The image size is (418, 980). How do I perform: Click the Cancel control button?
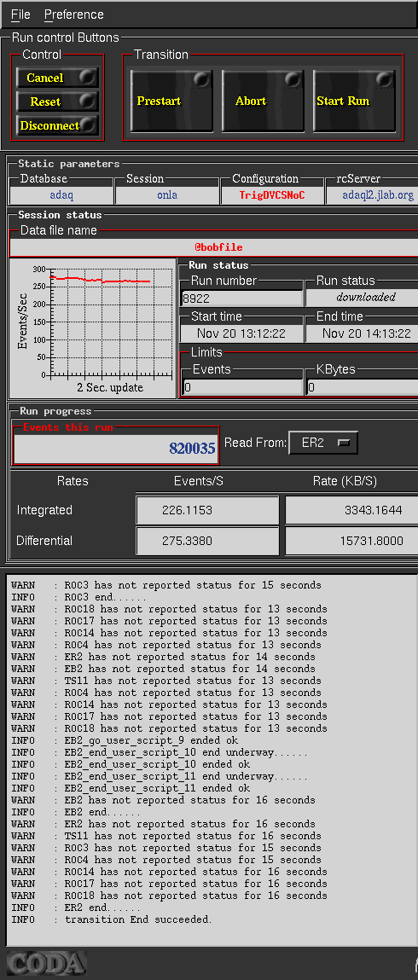pyautogui.click(x=57, y=78)
